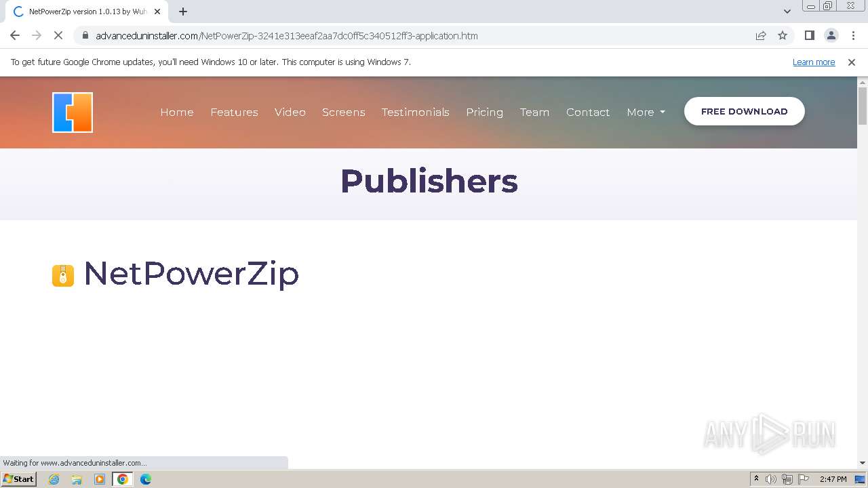Go to the Features section
This screenshot has height=488, width=868.
point(234,113)
